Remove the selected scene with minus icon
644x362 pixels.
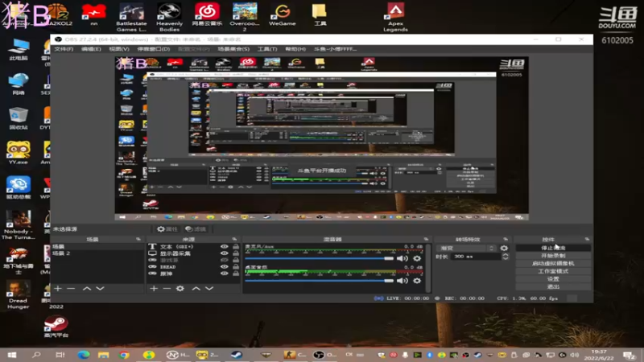click(71, 289)
